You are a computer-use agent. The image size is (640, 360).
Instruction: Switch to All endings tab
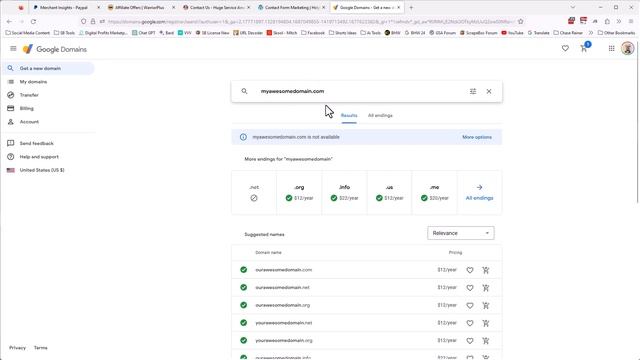380,116
